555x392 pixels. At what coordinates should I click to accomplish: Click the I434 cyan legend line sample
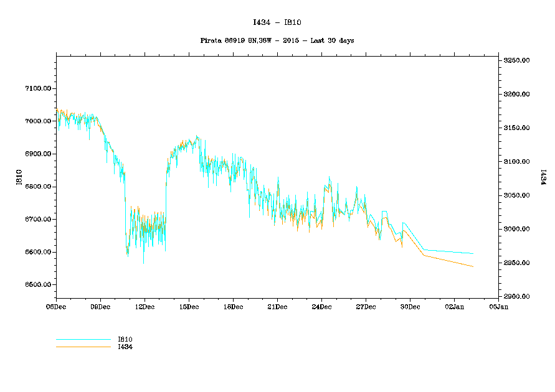coord(83,347)
